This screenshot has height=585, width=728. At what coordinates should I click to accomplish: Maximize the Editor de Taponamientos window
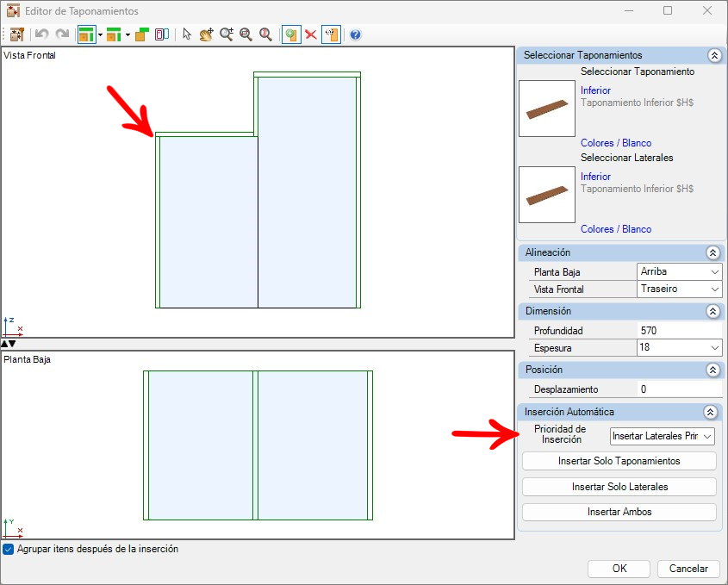(x=668, y=10)
